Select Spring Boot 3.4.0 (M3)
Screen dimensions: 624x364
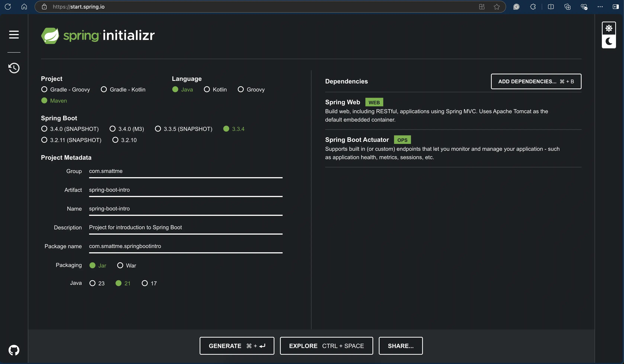[127, 129]
